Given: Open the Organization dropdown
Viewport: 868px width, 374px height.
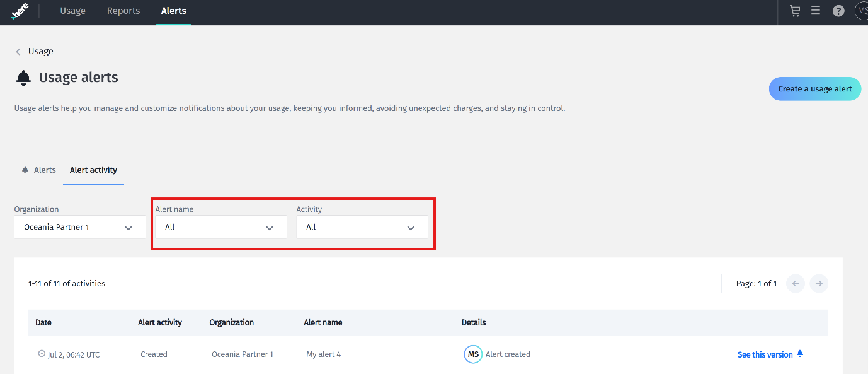Looking at the screenshot, I should (x=80, y=227).
